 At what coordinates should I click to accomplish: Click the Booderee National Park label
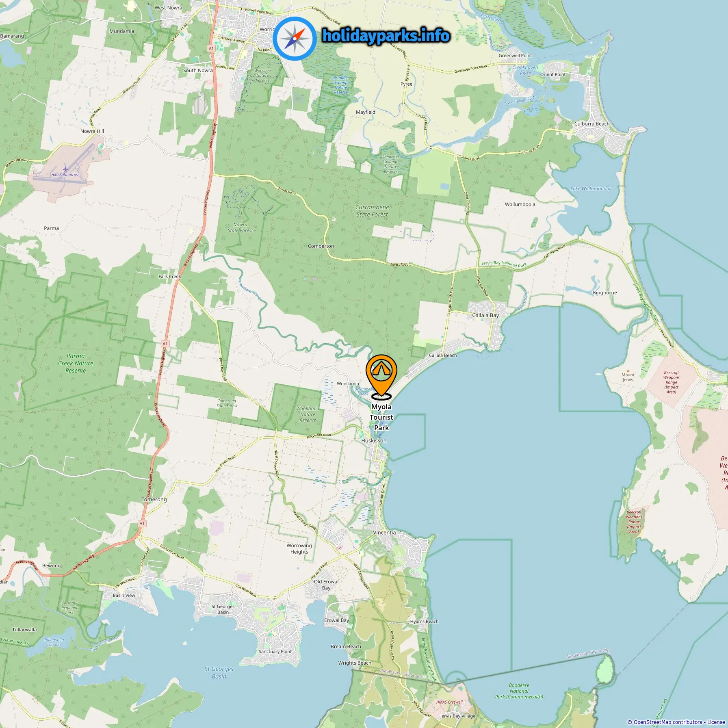point(519,691)
